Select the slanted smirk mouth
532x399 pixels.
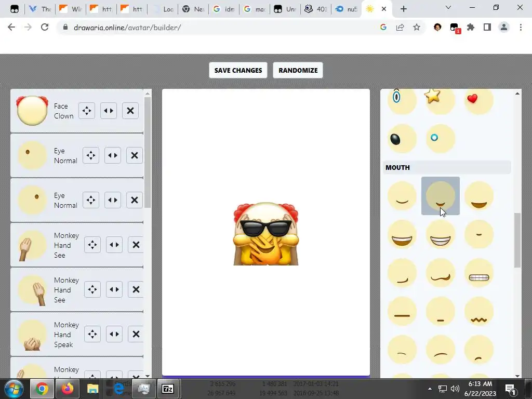point(402,273)
